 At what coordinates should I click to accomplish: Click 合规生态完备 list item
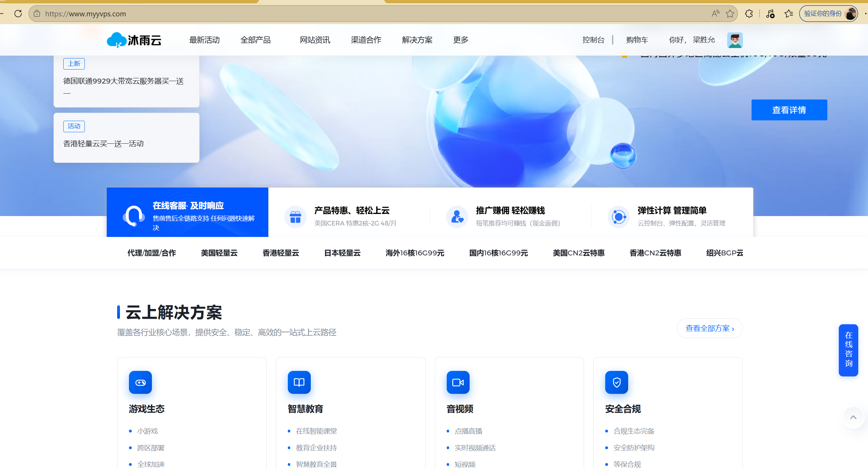[x=634, y=431]
